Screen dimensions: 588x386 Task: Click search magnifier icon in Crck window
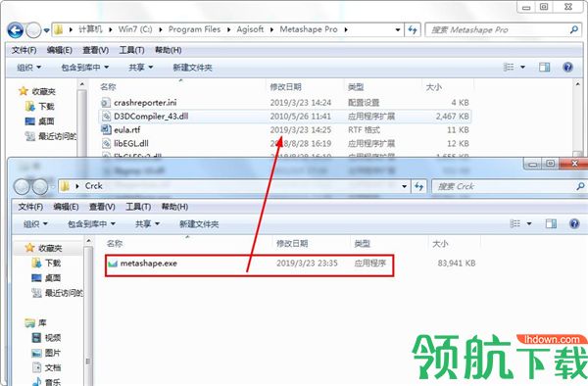coord(580,186)
